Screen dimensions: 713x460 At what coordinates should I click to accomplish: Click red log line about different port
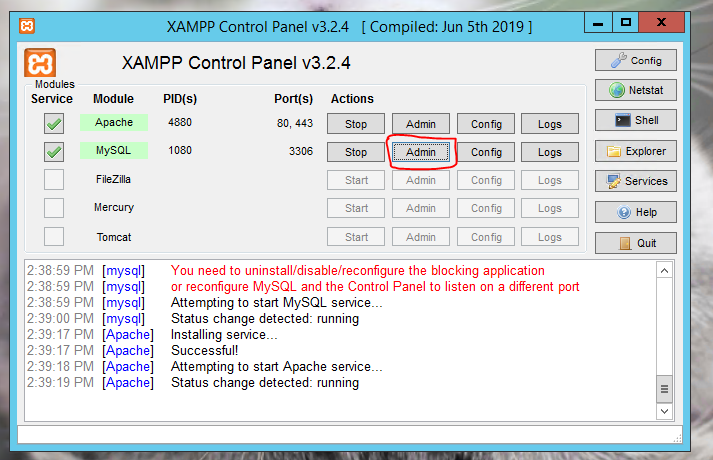[375, 286]
